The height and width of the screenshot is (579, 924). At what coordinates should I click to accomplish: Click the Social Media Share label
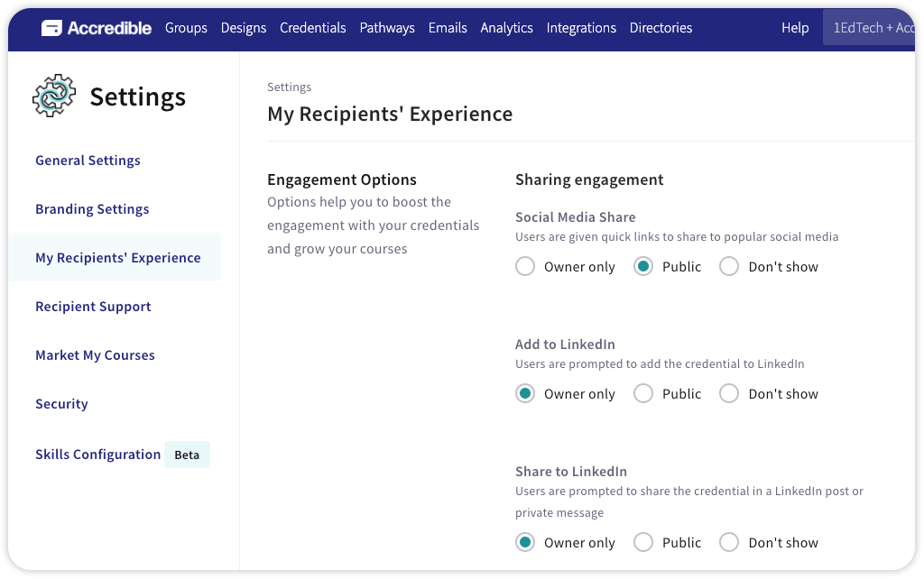(x=575, y=217)
